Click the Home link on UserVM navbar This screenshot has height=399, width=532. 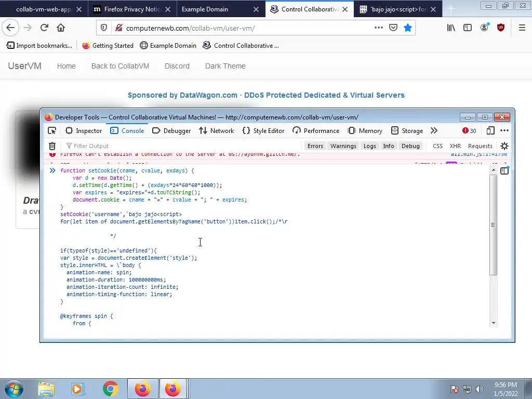[66, 66]
